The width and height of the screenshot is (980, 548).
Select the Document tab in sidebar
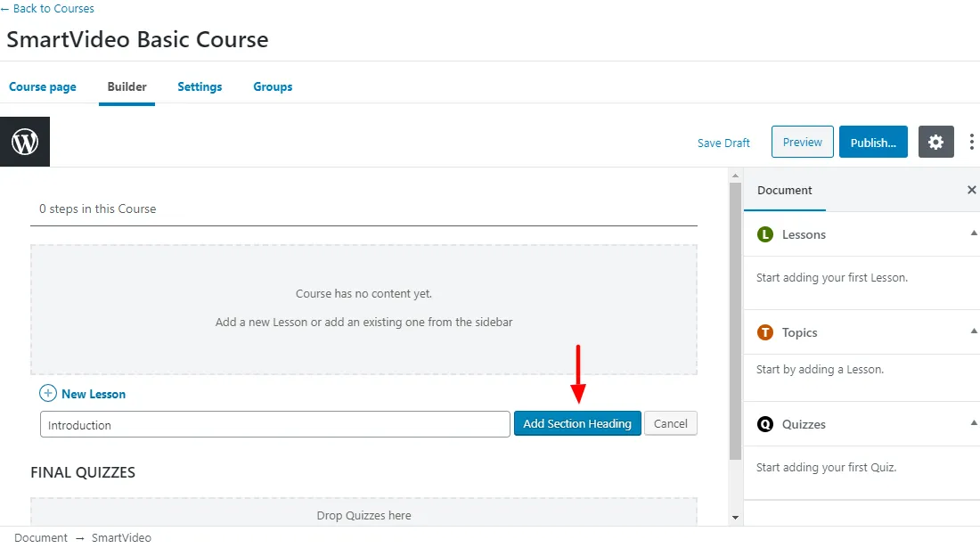tap(784, 190)
